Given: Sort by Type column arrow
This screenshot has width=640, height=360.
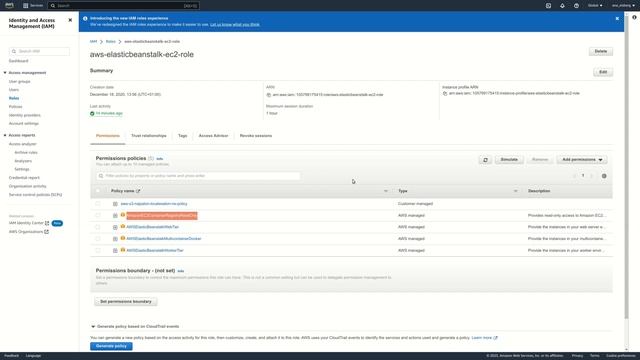Looking at the screenshot, I should (x=515, y=191).
